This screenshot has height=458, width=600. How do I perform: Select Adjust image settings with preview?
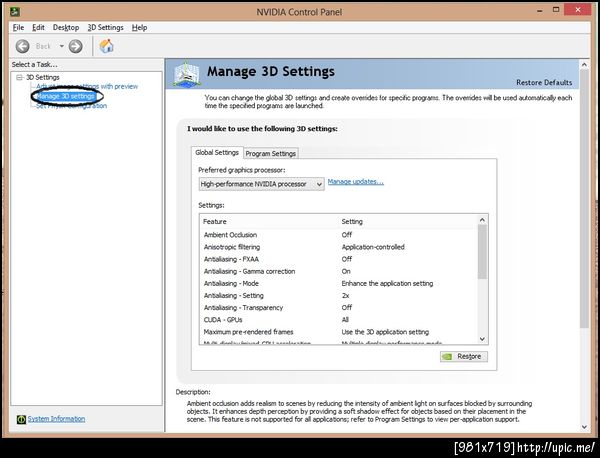(x=87, y=86)
